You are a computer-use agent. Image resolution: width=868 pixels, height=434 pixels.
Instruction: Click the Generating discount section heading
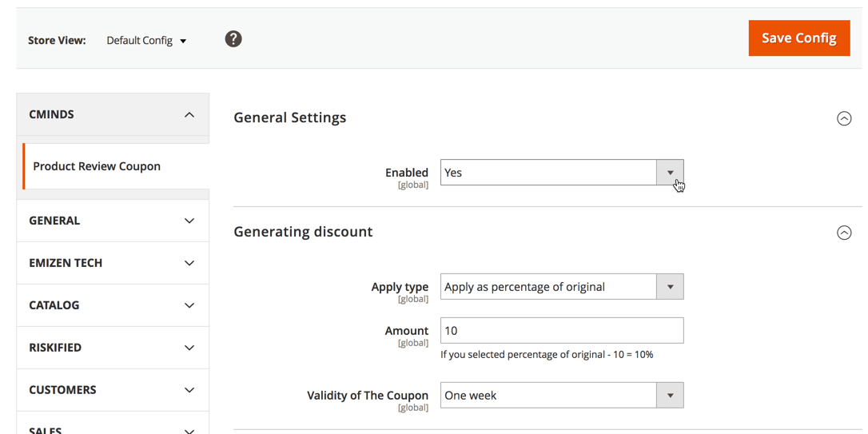pos(303,232)
